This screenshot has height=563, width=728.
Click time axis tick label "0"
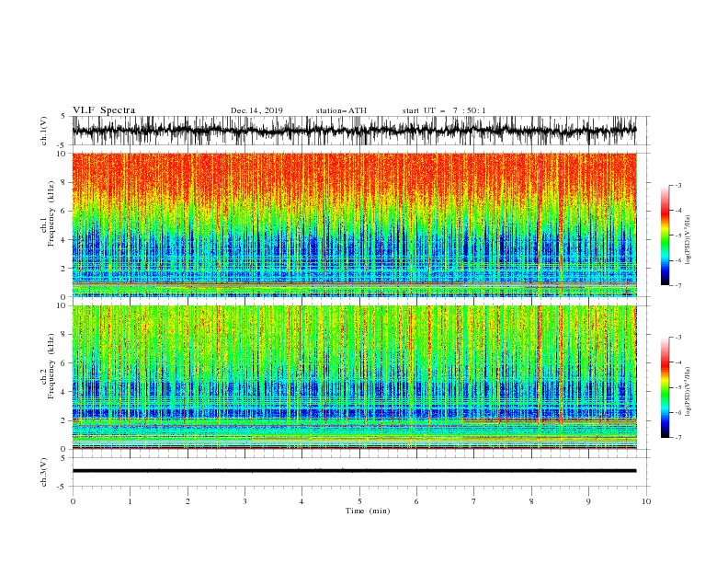(x=73, y=501)
